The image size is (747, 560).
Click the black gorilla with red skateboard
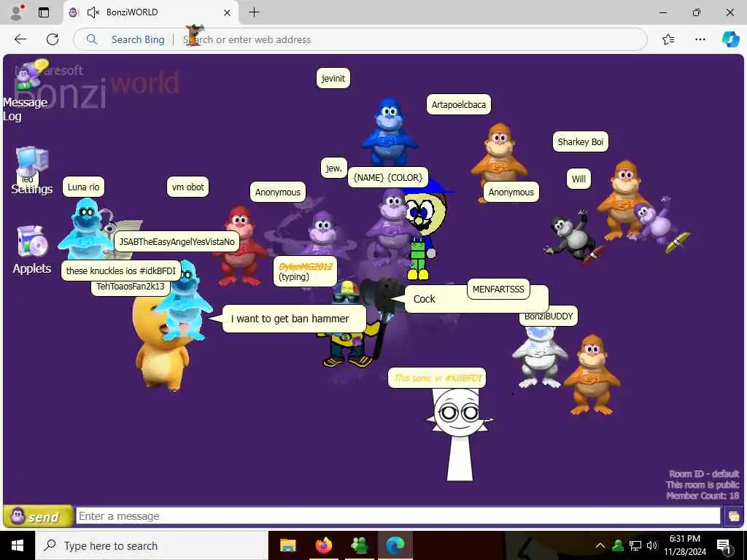pyautogui.click(x=574, y=238)
